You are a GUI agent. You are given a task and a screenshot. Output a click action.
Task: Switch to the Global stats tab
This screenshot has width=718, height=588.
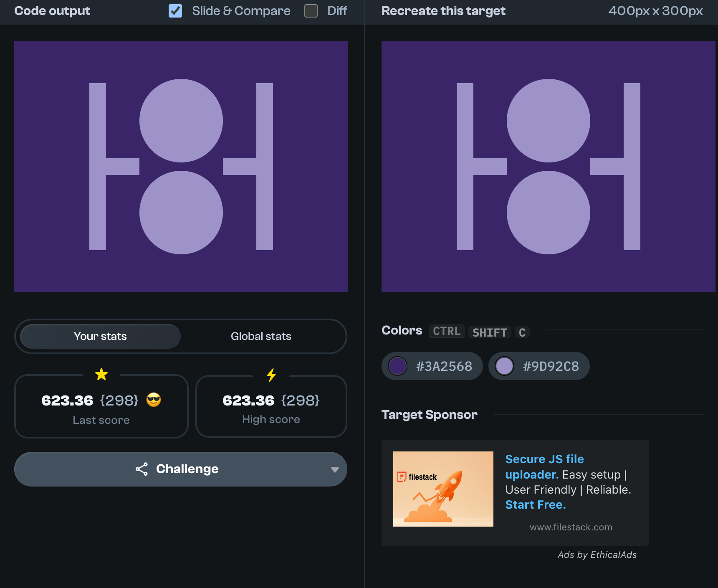click(261, 336)
